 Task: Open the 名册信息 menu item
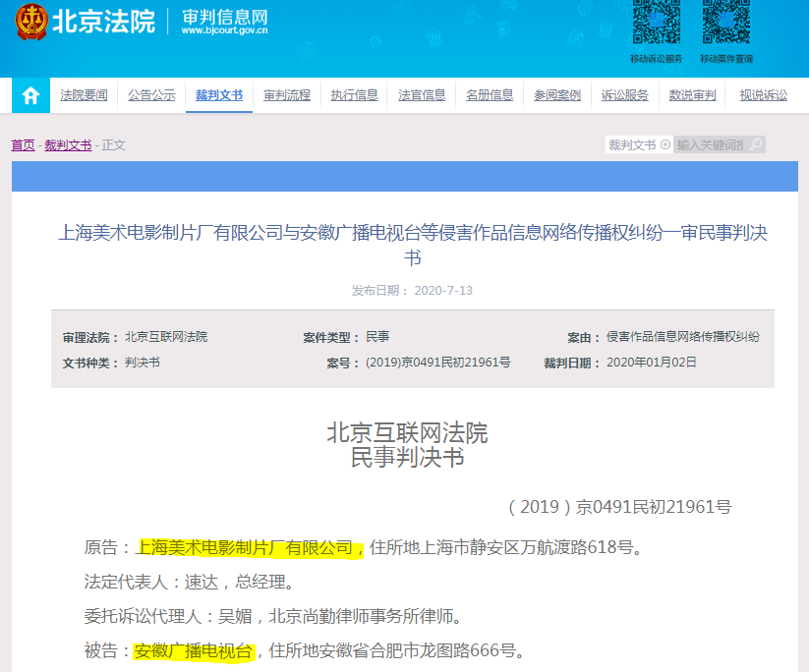coord(490,95)
